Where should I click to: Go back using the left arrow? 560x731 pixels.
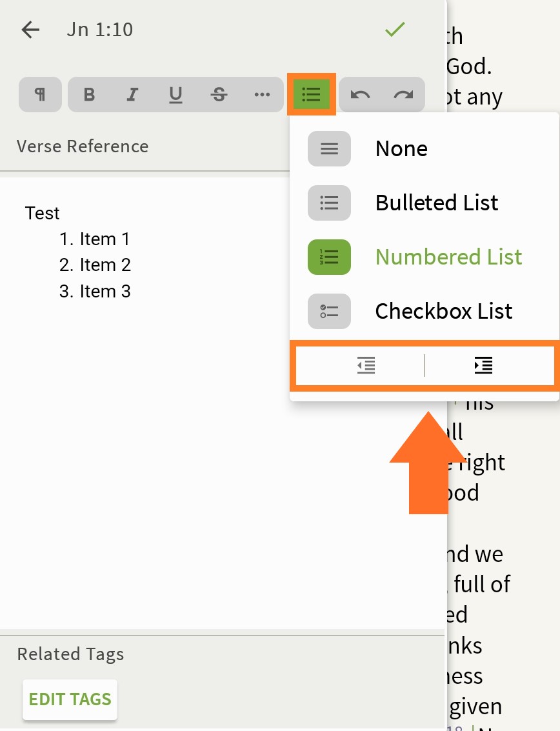click(x=30, y=30)
